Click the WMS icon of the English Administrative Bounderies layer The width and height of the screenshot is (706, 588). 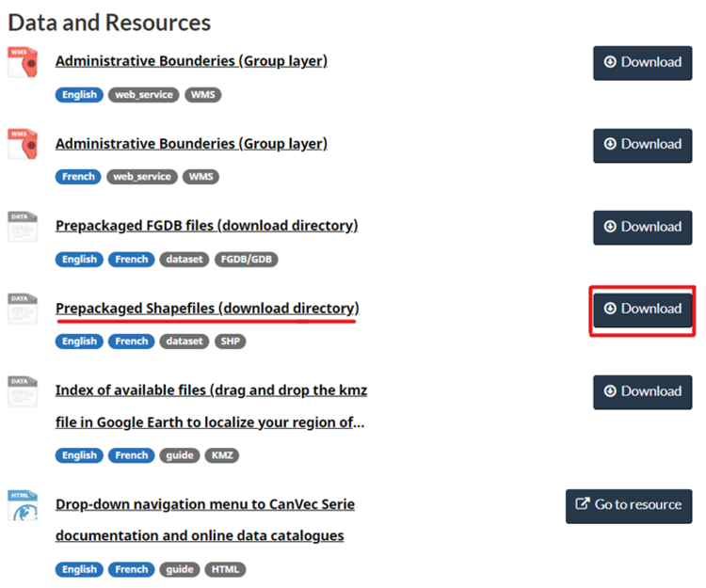pos(23,62)
